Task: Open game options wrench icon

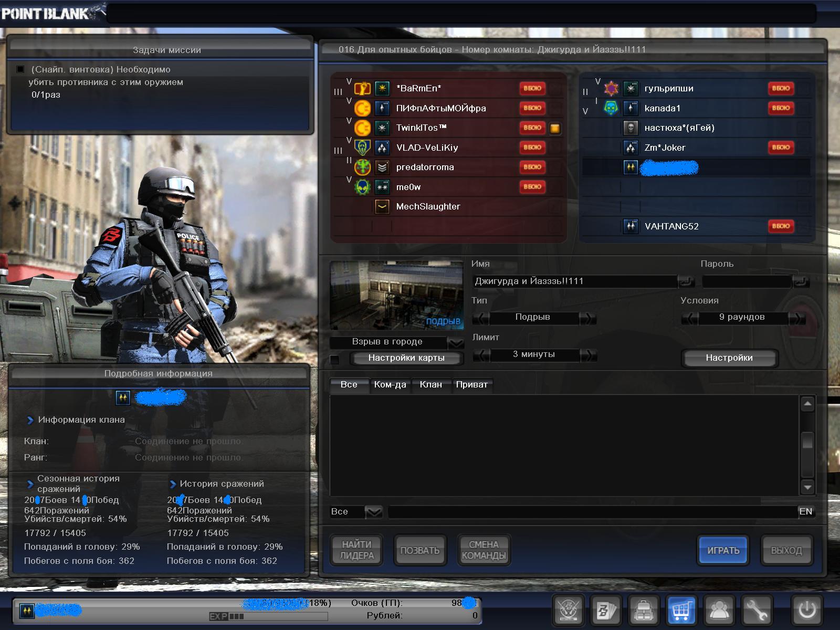Action: pyautogui.click(x=757, y=610)
